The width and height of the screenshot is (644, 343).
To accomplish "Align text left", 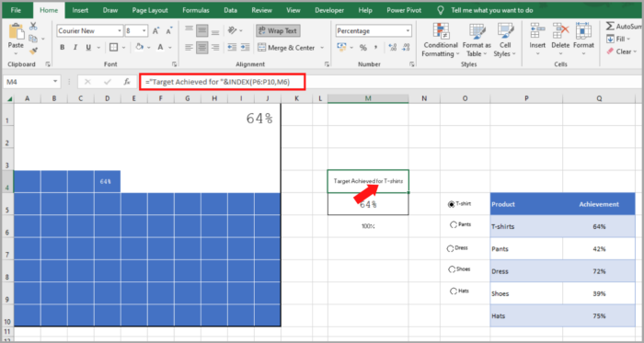I will coord(189,48).
